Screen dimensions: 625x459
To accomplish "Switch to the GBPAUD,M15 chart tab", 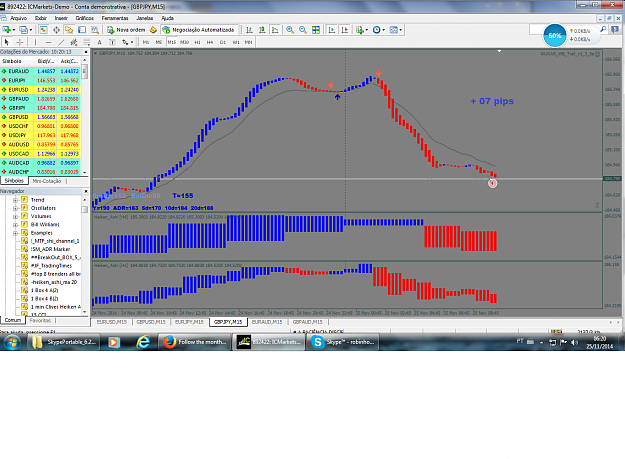I will pyautogui.click(x=307, y=322).
